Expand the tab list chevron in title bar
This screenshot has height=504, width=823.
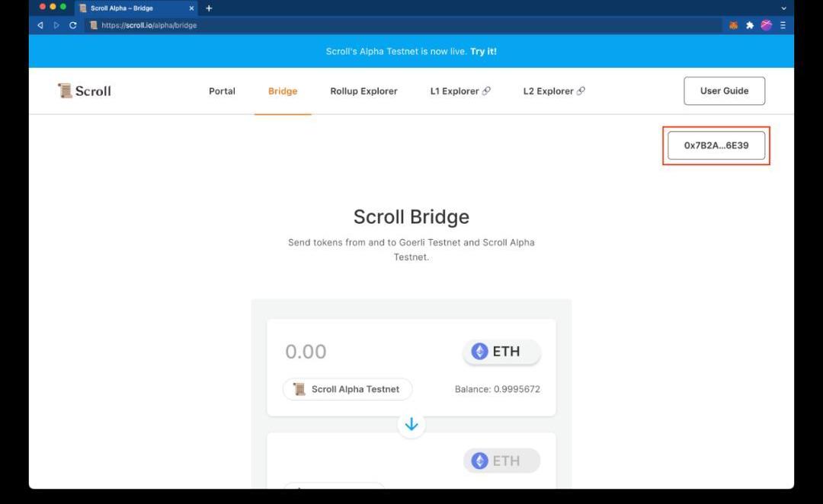coord(783,8)
